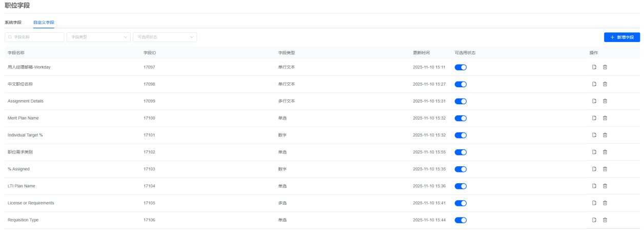This screenshot has height=233, width=644.
Task: Switch off the % Assigned field
Action: point(460,169)
